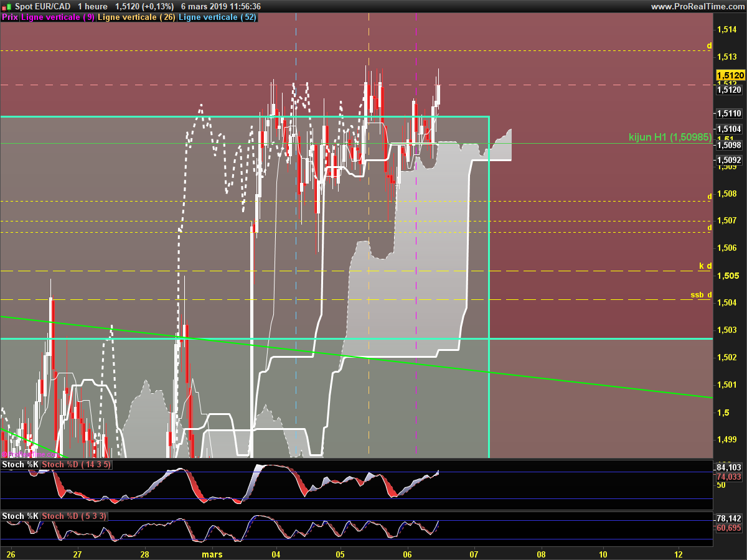Viewport: 747px width, 560px height.
Task: Click the '04' date on time axis
Action: pos(276,554)
